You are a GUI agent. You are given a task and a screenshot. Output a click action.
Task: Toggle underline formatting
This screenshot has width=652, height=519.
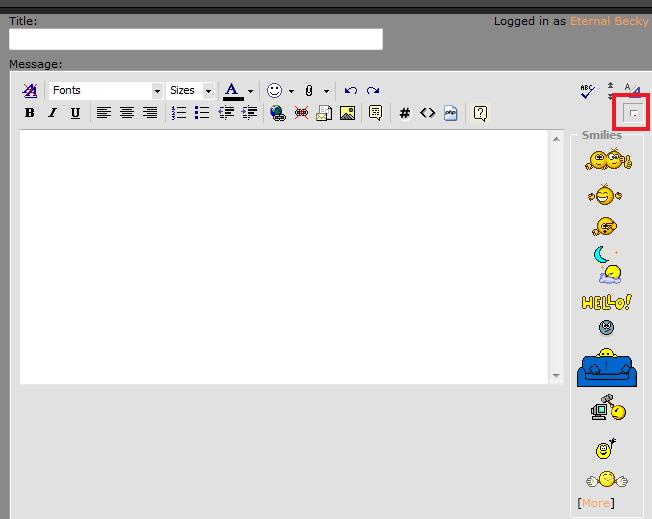(75, 113)
